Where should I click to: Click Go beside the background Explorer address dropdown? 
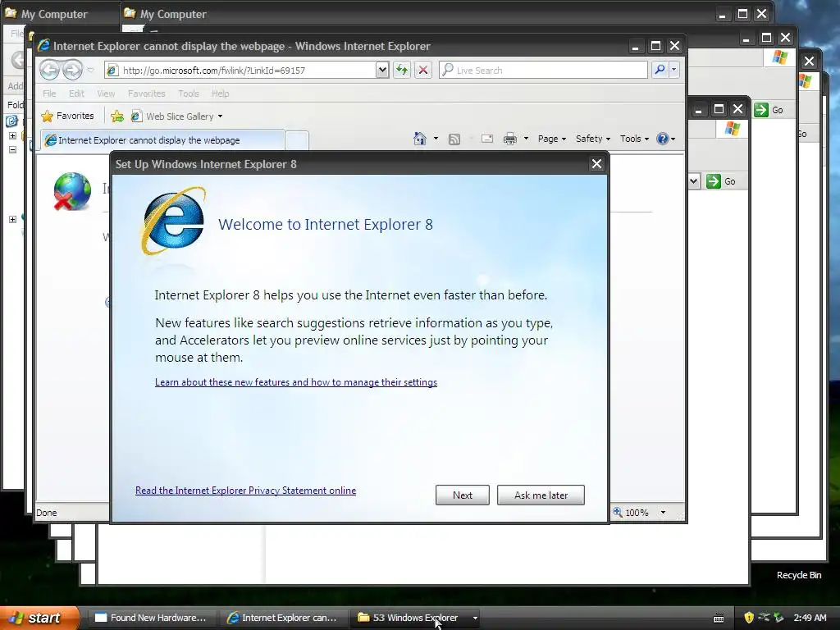[x=720, y=181]
